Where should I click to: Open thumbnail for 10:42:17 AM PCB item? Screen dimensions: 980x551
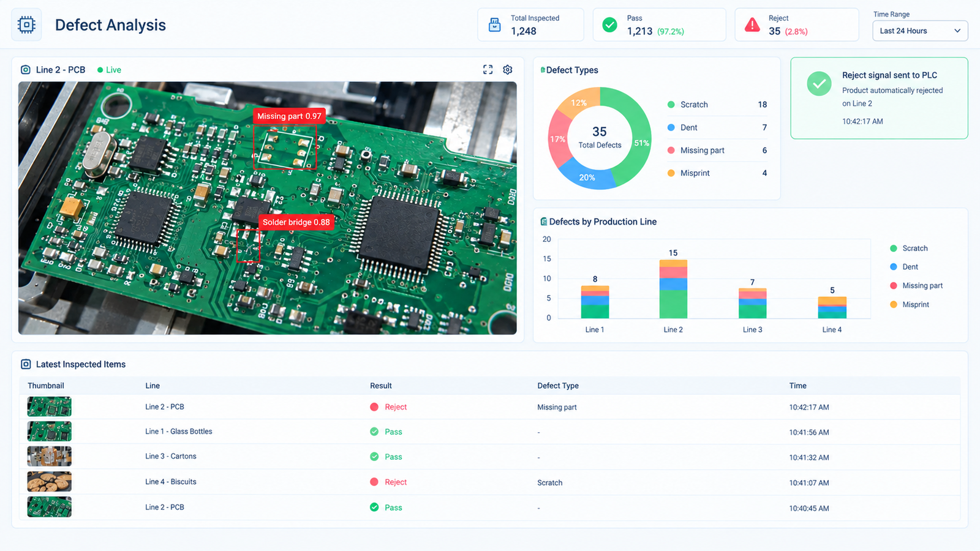[x=50, y=407]
